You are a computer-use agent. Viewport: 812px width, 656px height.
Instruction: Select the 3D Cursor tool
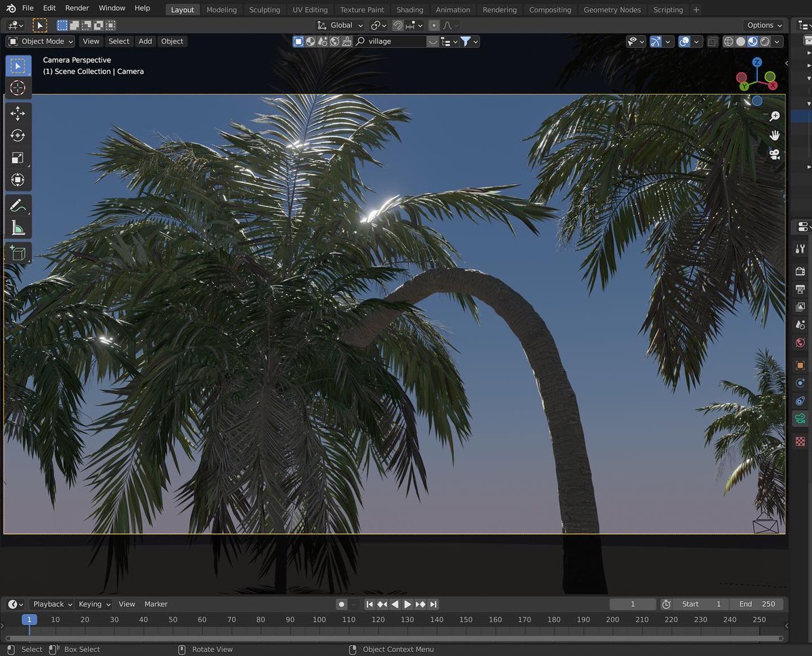point(18,87)
